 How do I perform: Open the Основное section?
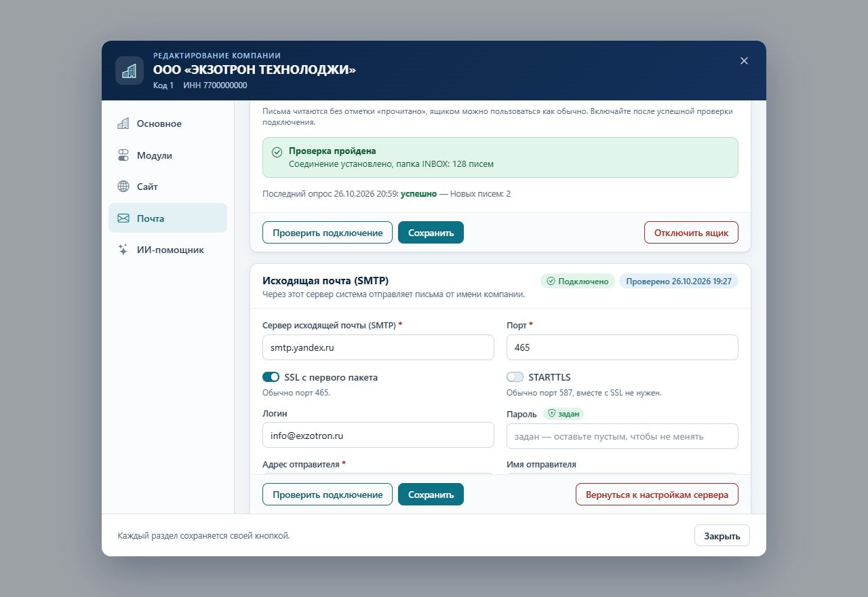(x=167, y=123)
